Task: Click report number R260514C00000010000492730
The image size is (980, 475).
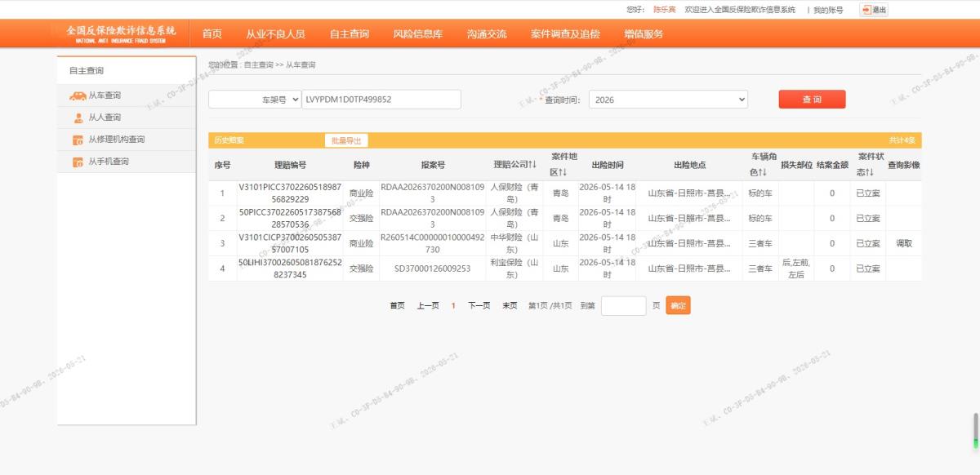Action: coord(432,243)
